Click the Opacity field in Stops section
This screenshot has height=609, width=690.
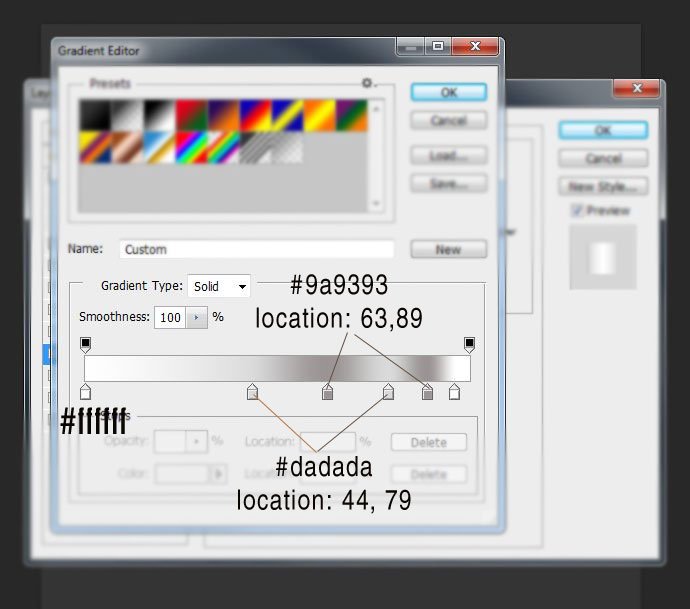(x=170, y=441)
